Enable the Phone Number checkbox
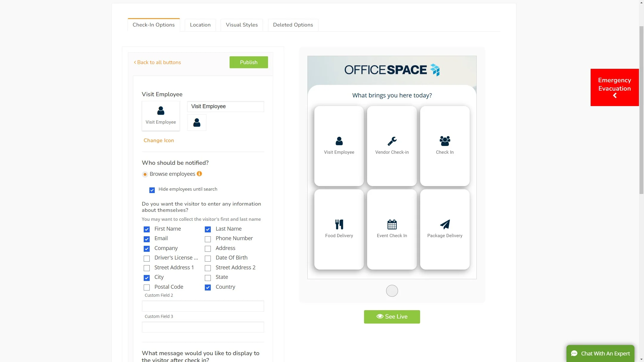 (208, 239)
